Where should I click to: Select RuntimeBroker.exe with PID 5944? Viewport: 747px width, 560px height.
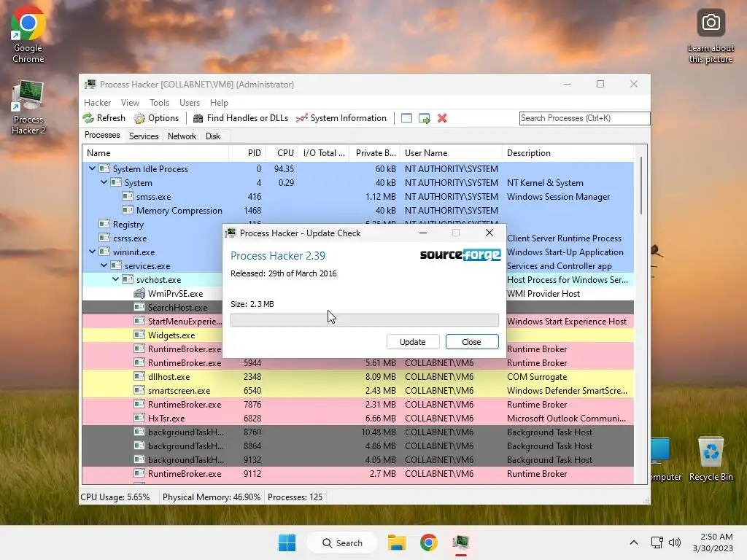357,362
